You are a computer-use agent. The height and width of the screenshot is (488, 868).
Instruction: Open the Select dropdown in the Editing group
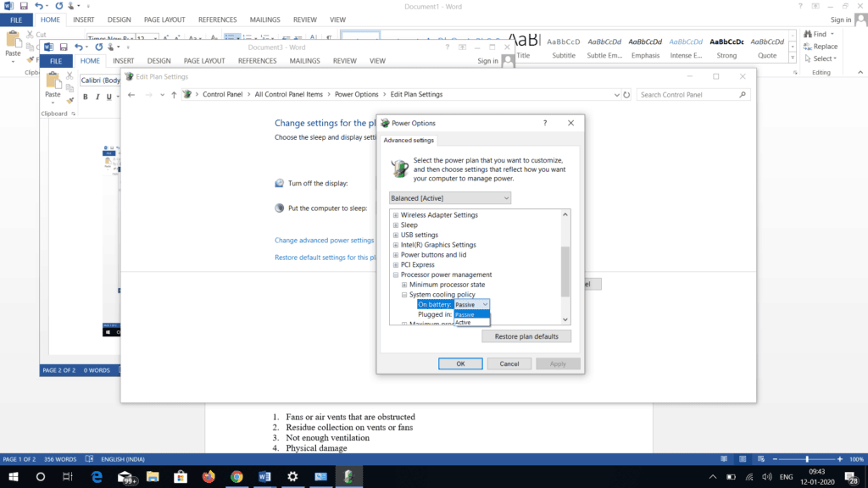[x=821, y=58]
